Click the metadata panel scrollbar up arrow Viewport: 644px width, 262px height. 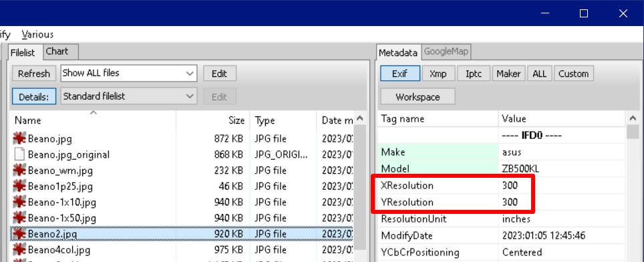point(633,119)
